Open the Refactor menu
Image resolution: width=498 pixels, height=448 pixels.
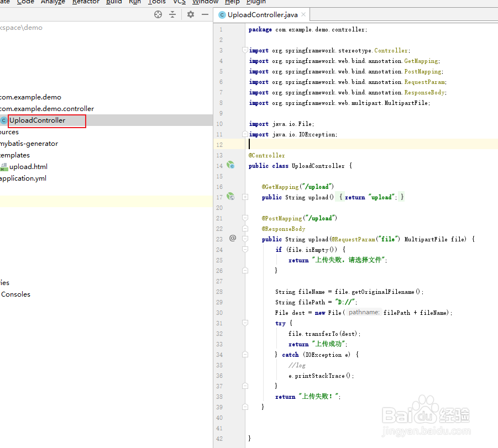tap(86, 3)
